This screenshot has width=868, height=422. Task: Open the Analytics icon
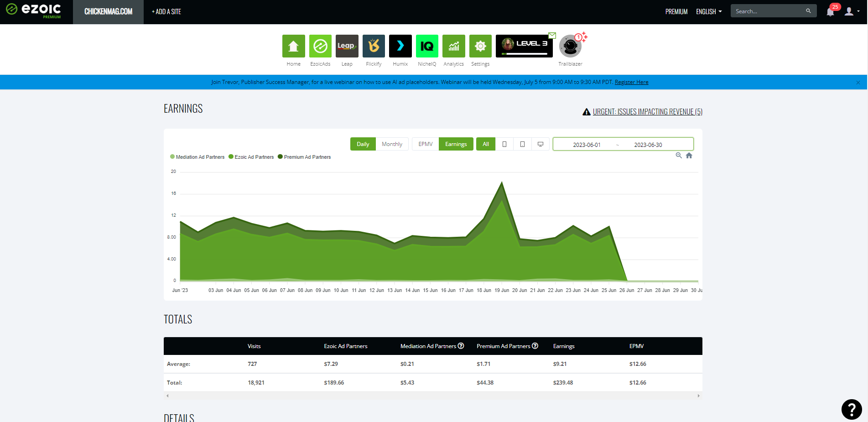454,46
